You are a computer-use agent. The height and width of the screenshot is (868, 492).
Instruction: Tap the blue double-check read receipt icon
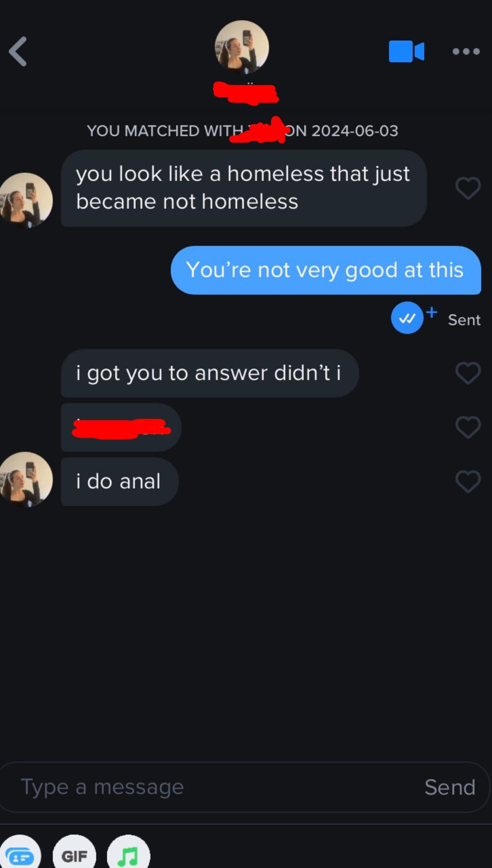click(x=407, y=318)
